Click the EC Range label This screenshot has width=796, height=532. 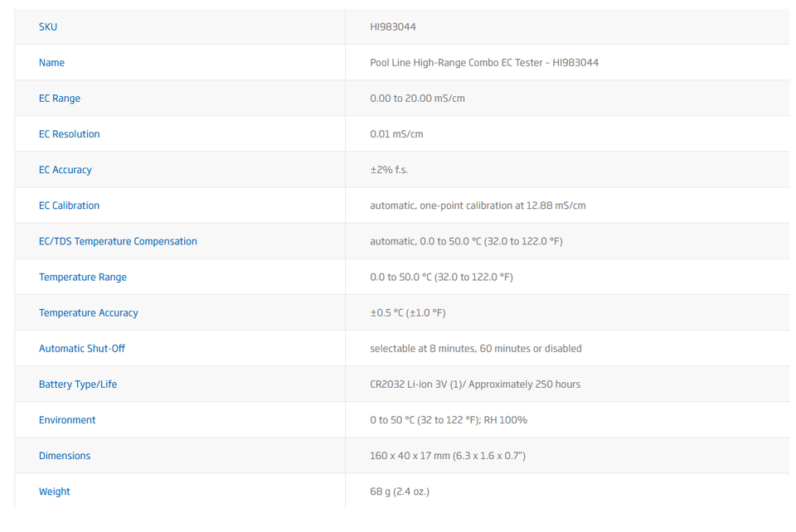click(x=60, y=99)
